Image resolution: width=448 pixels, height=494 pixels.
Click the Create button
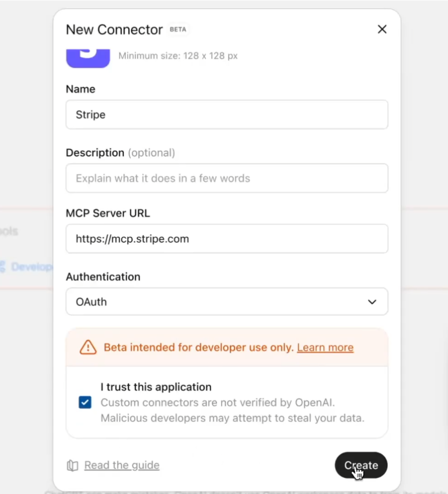(361, 465)
